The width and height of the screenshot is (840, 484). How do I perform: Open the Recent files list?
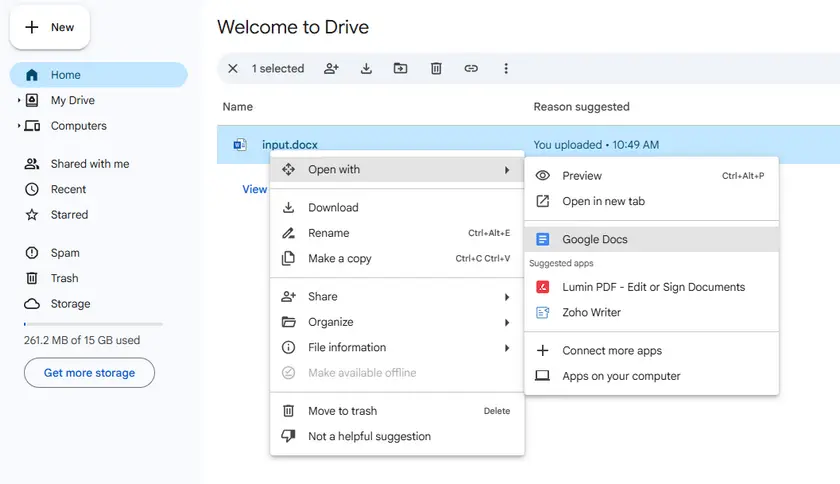click(68, 189)
